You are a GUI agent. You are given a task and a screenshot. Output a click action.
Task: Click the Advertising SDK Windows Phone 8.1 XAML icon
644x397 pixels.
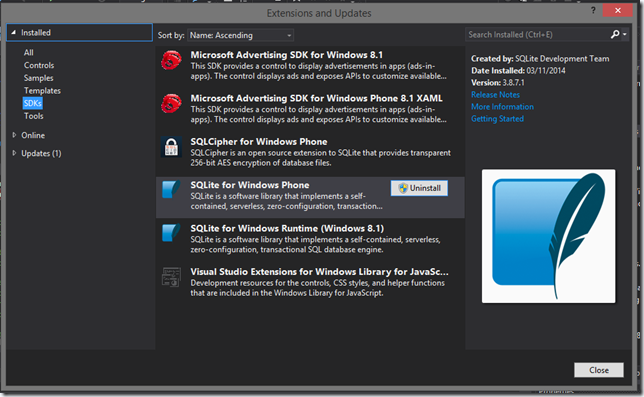pos(171,103)
